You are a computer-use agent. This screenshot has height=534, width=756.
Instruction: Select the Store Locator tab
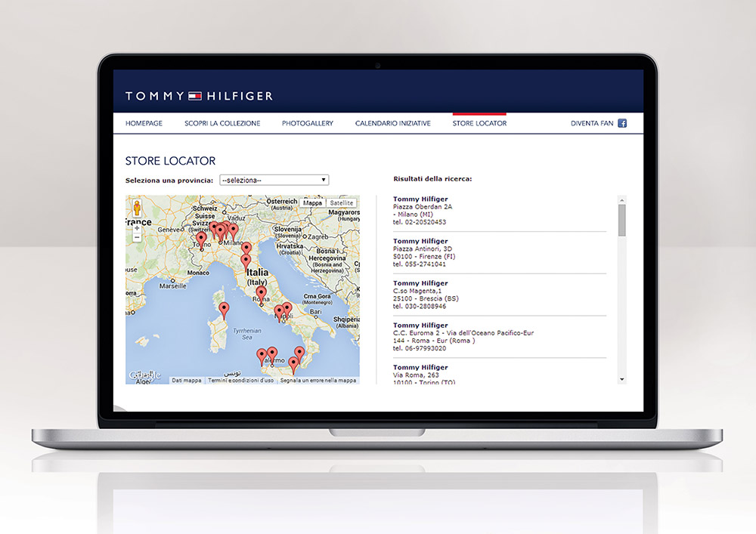click(x=480, y=123)
